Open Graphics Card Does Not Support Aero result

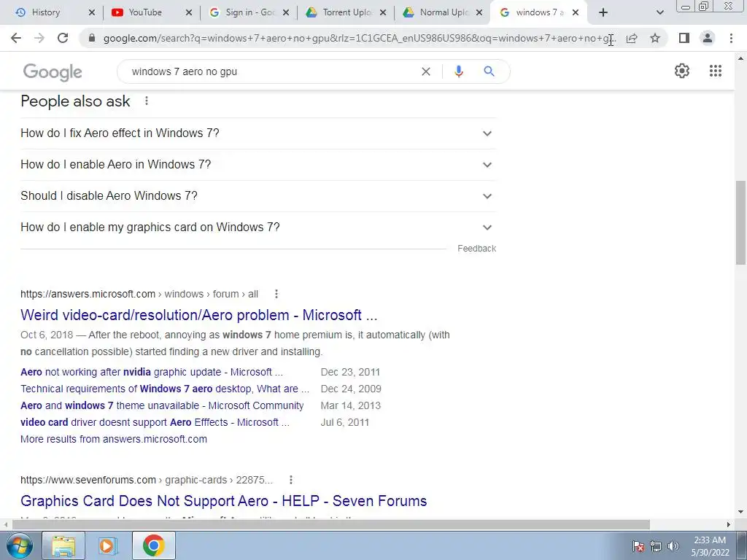click(x=223, y=501)
